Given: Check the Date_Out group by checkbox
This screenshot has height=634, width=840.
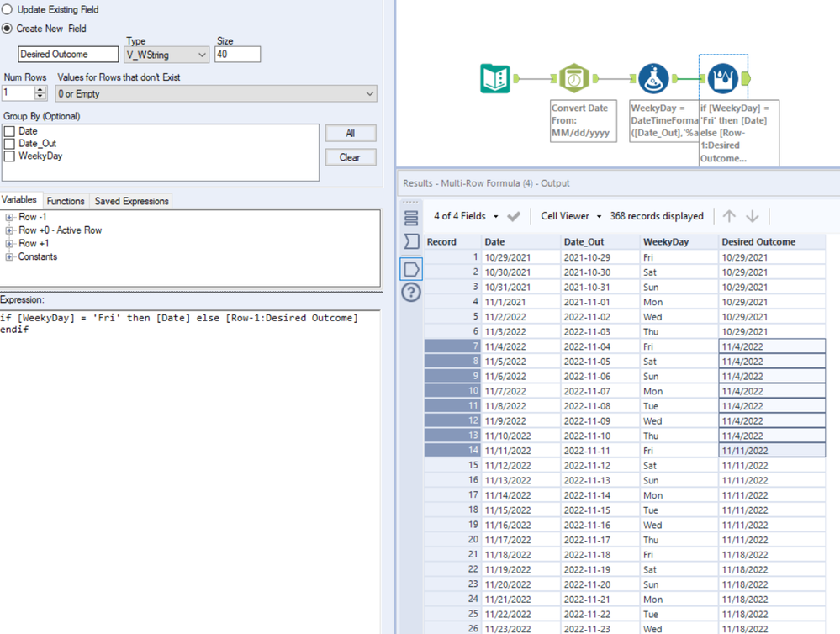Looking at the screenshot, I should 9,144.
